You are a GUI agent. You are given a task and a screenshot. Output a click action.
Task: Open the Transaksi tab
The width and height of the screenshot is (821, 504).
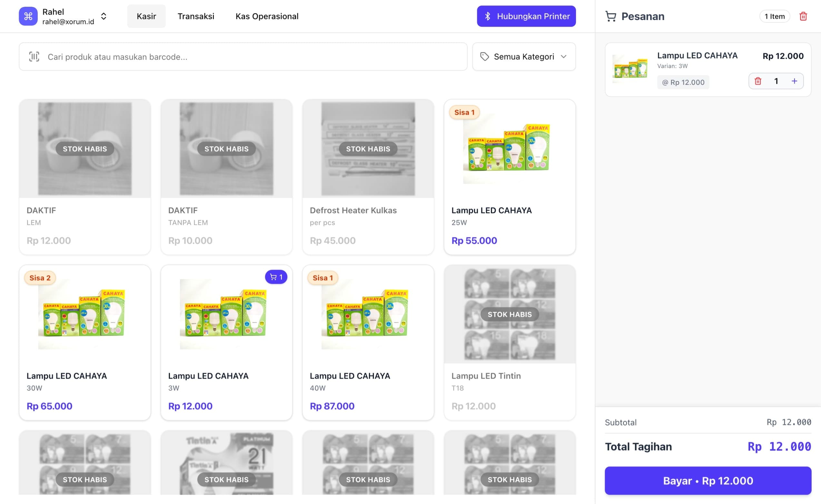[x=196, y=16]
